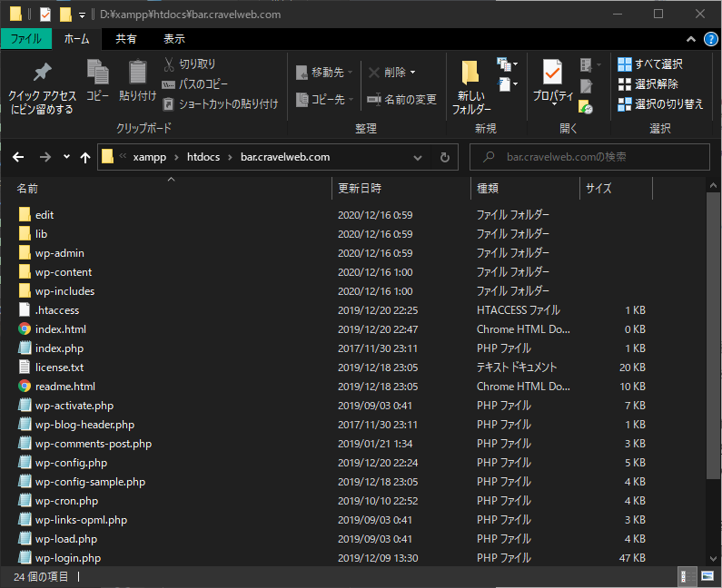The height and width of the screenshot is (588, 722).
Task: Expand address bar history dropdown
Action: (418, 158)
